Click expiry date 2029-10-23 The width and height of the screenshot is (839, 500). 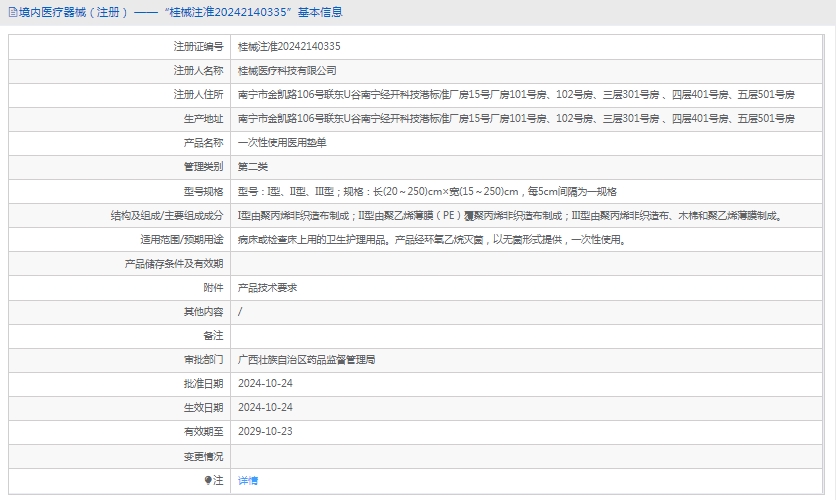click(x=265, y=432)
